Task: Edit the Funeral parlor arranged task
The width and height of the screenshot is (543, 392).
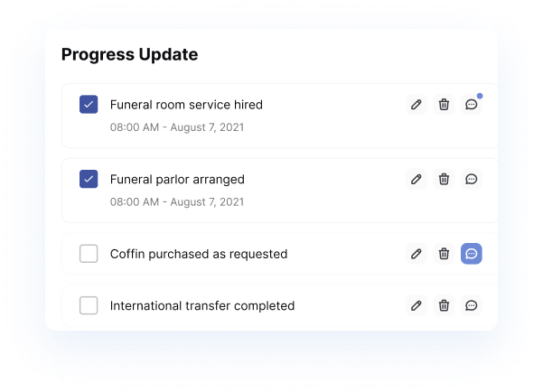Action: tap(416, 179)
